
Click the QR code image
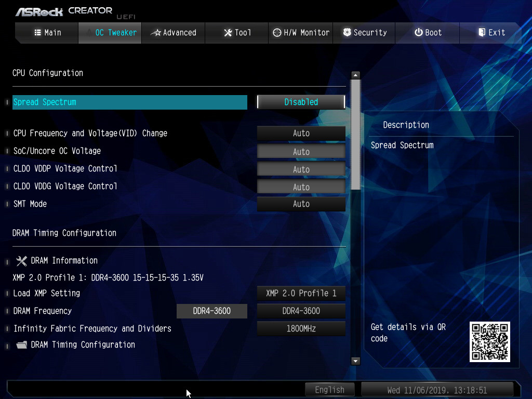coord(489,341)
